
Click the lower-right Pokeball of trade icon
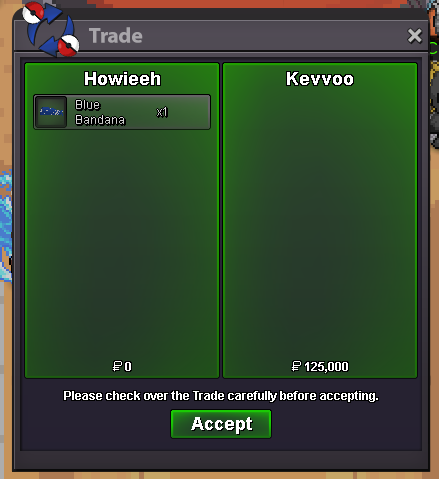coord(68,45)
